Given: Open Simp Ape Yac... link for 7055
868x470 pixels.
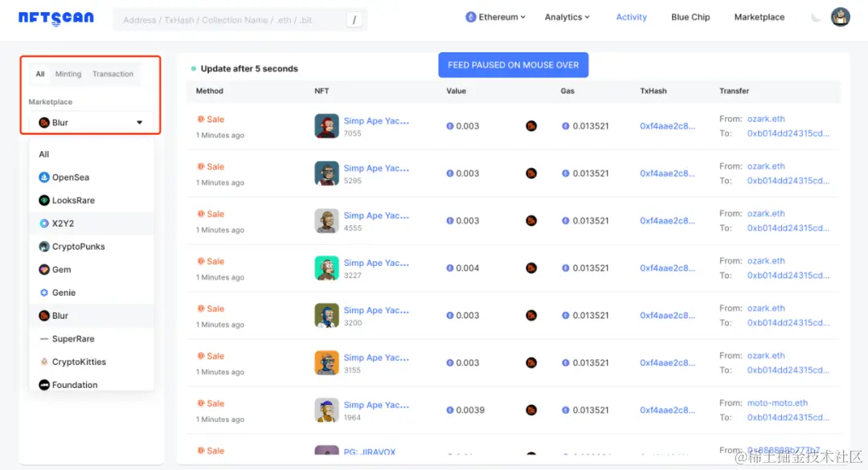Looking at the screenshot, I should [376, 121].
